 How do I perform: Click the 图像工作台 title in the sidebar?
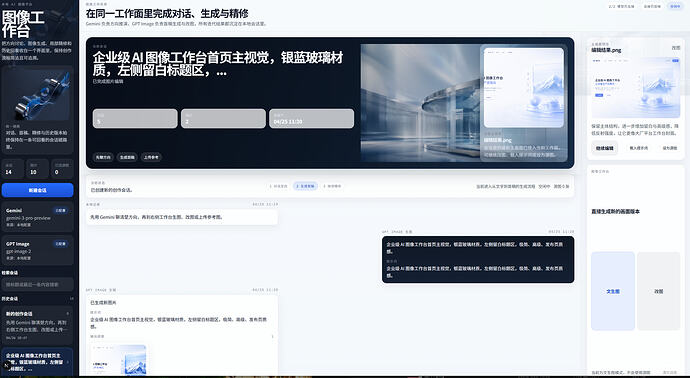tap(23, 24)
